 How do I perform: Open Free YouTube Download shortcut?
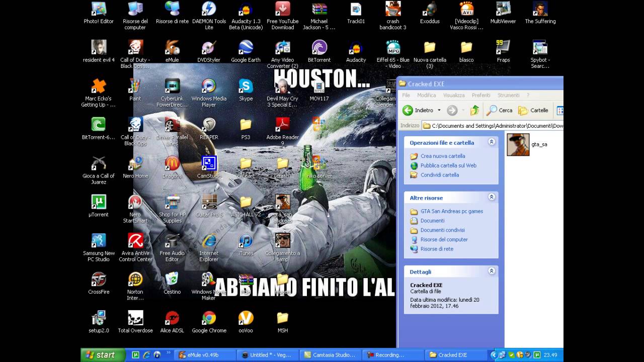282,9
